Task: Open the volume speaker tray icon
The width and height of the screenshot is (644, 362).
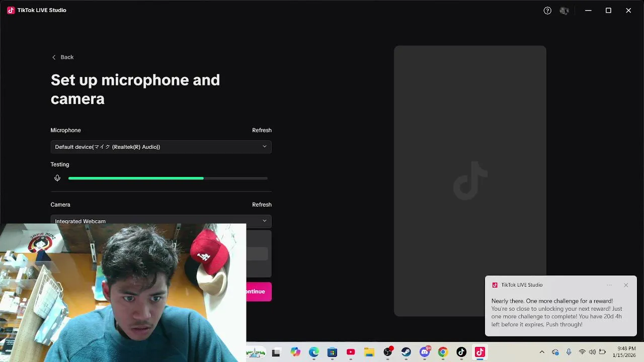Action: point(592,352)
